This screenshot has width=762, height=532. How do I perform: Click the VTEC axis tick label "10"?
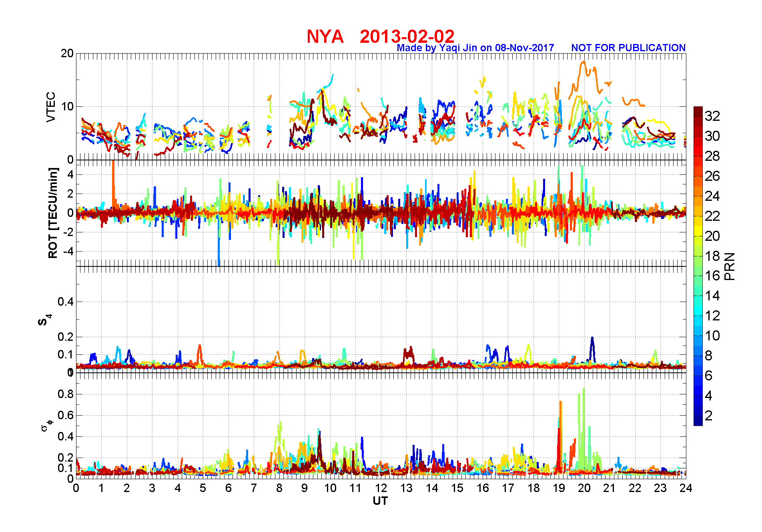point(67,106)
